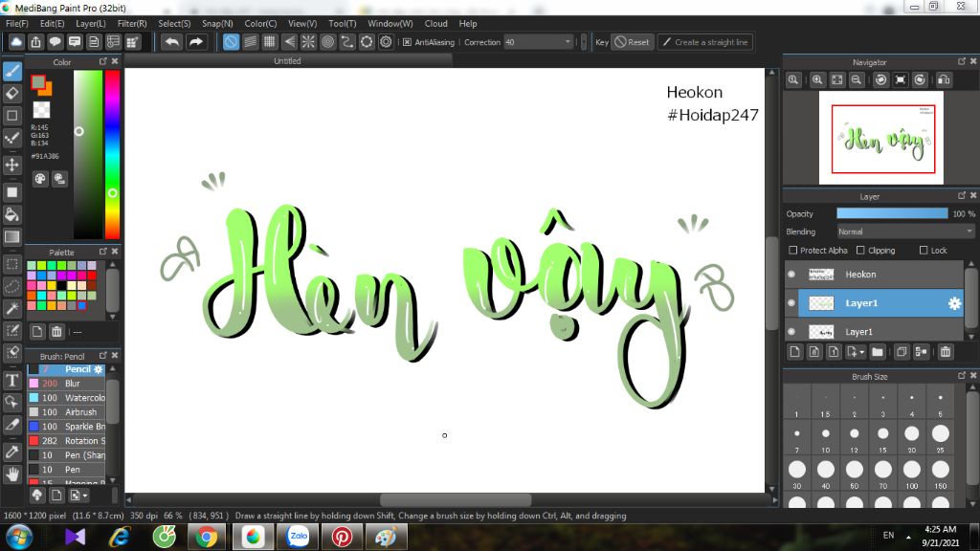The width and height of the screenshot is (980, 551).
Task: Click the cloud icon in toolbar
Action: coord(16,42)
